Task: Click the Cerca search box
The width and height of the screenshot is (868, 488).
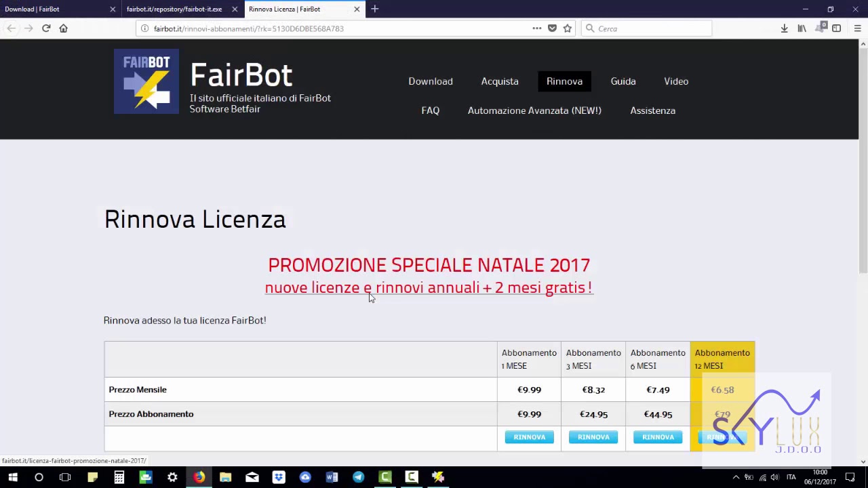Action: 646,28
